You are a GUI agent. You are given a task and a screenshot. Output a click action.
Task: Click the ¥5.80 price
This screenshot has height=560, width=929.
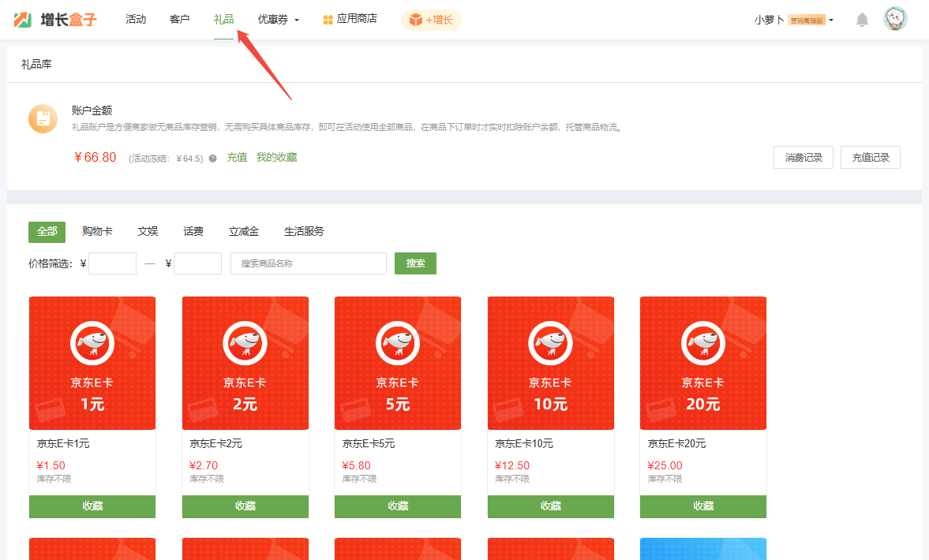[x=357, y=466]
